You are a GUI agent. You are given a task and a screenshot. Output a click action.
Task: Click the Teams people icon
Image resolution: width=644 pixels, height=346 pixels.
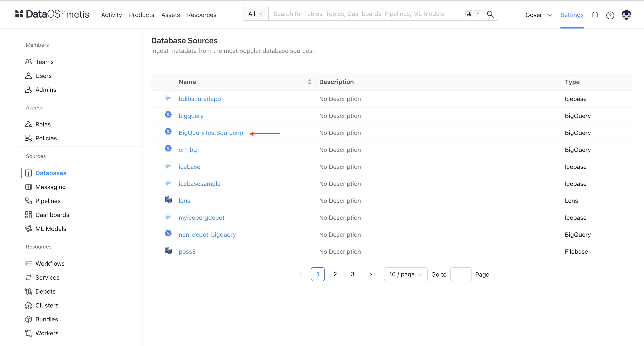[x=29, y=62]
